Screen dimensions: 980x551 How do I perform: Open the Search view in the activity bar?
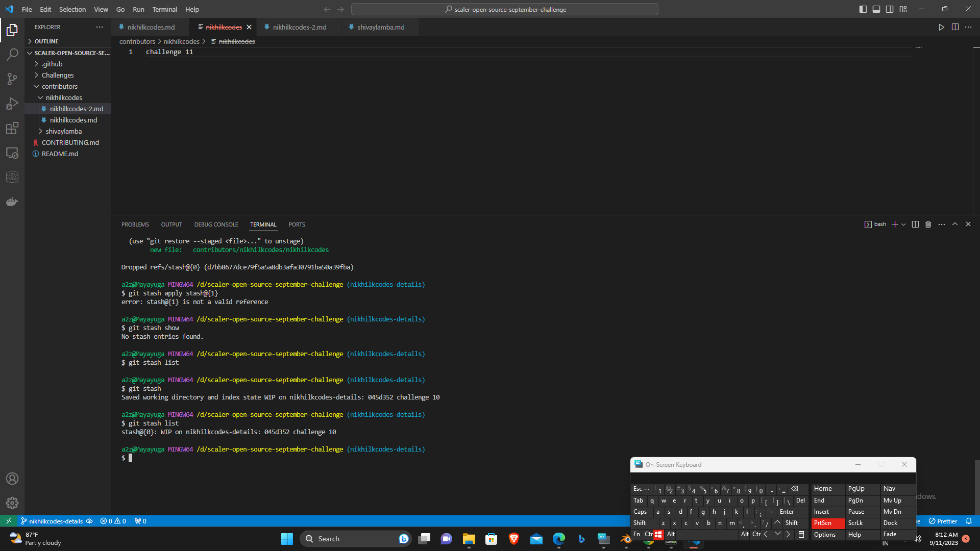pos(12,54)
